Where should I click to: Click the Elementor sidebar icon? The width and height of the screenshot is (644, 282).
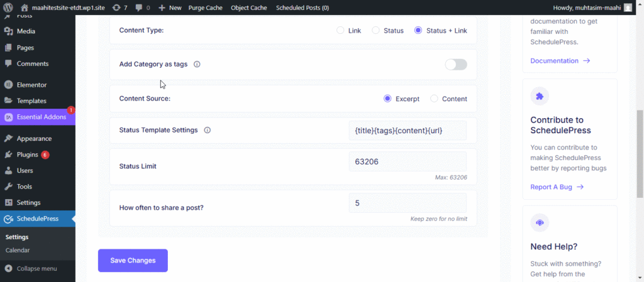(x=8, y=85)
